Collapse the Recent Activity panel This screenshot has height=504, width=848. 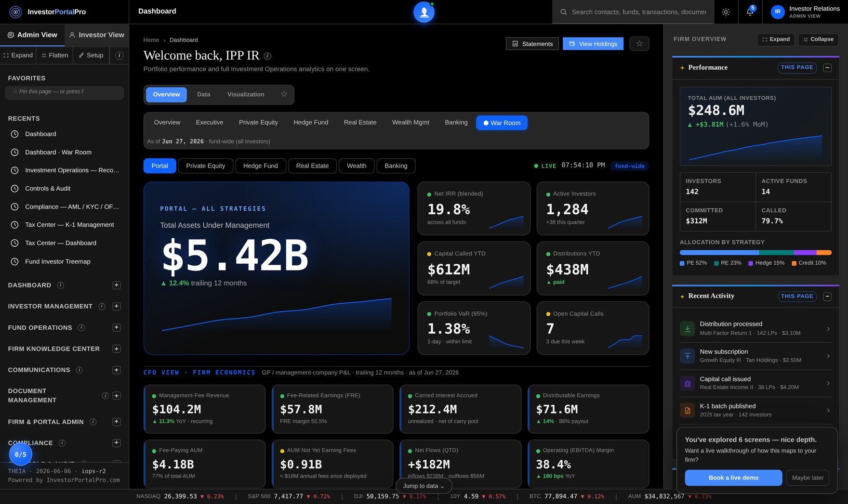click(x=827, y=297)
